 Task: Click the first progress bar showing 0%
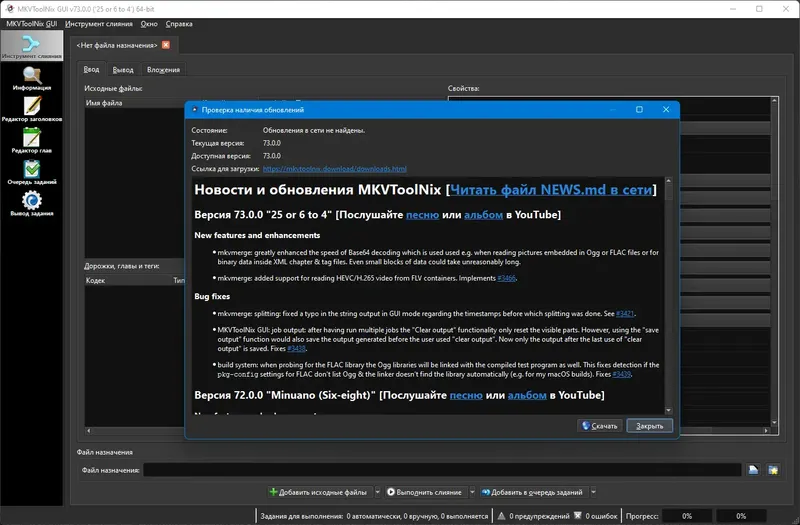click(687, 516)
